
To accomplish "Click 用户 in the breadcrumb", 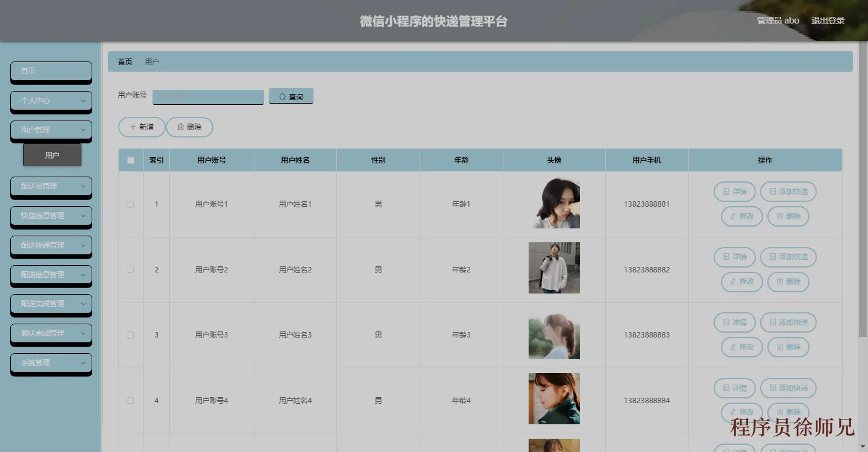I will (x=152, y=62).
